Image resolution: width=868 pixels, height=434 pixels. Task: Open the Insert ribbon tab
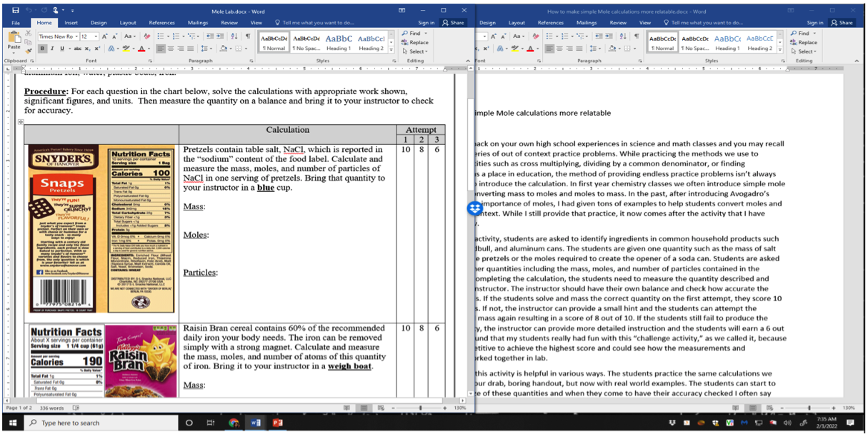[x=71, y=23]
